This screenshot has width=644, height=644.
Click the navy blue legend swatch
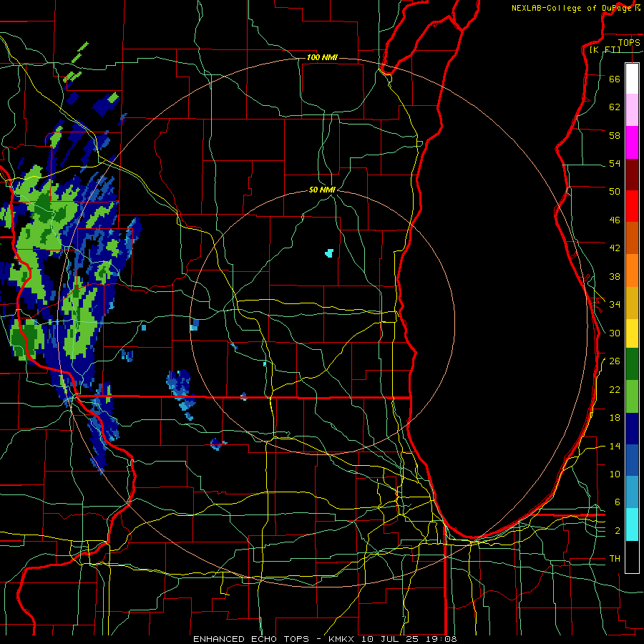coord(632,429)
